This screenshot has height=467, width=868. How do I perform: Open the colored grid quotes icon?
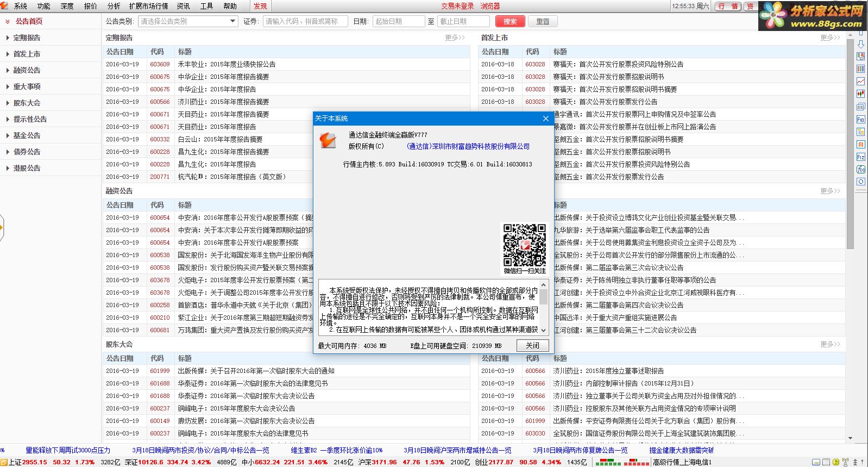pos(861,69)
